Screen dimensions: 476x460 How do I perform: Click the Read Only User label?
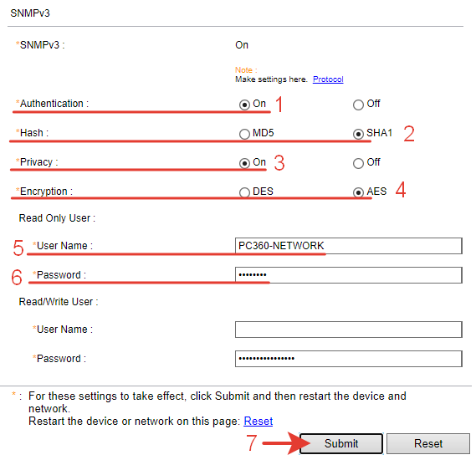(x=57, y=217)
